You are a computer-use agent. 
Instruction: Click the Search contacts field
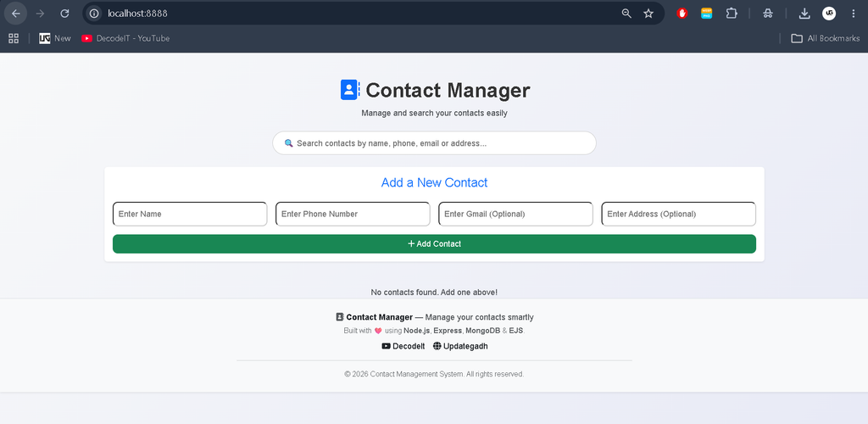coord(434,142)
